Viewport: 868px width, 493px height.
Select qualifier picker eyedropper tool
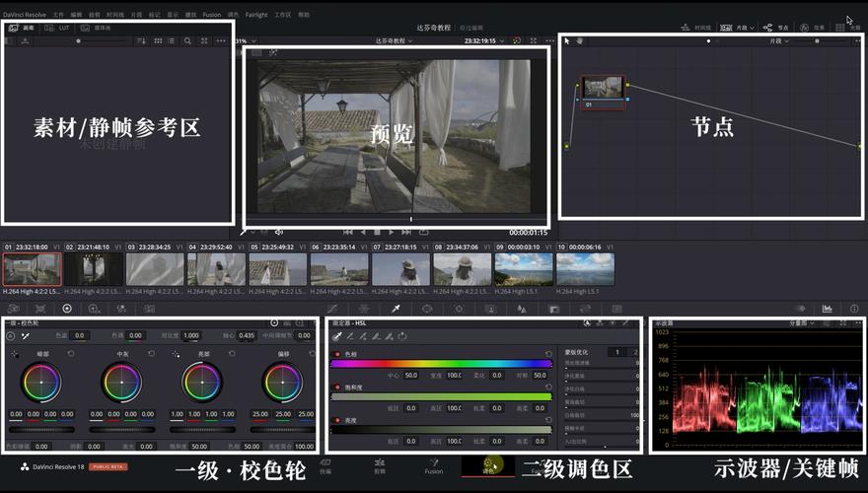click(336, 336)
